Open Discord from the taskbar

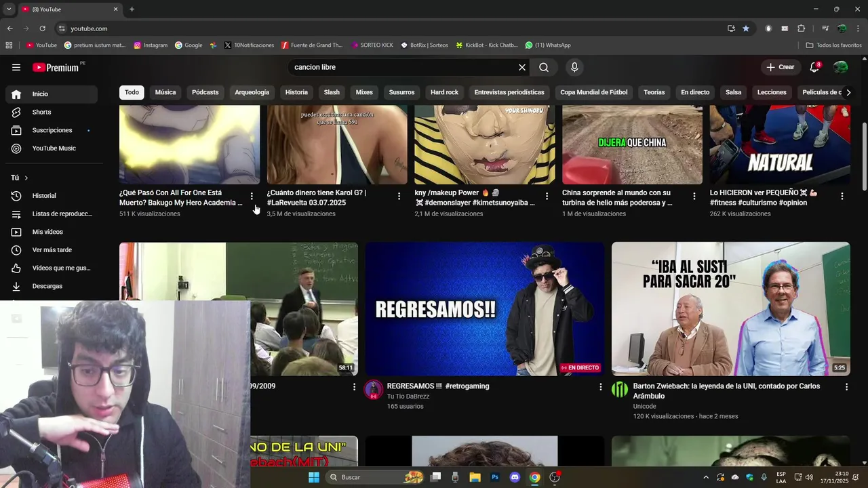click(515, 477)
